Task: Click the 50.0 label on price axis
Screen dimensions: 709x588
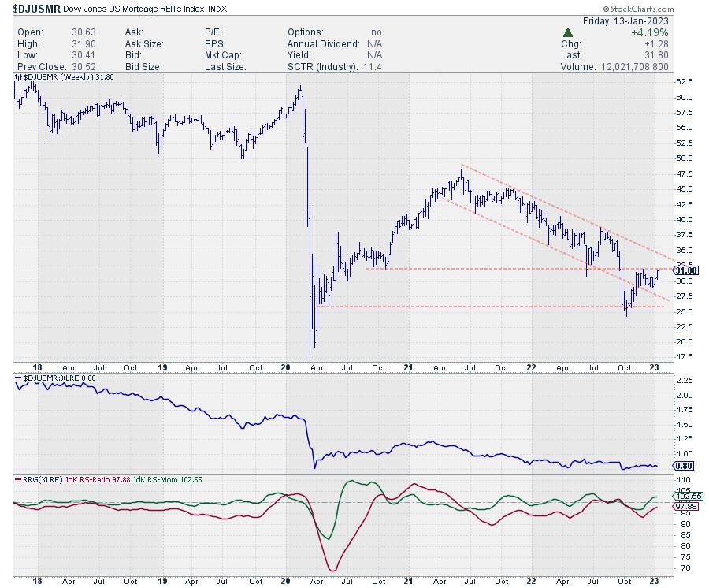Action: tap(684, 158)
